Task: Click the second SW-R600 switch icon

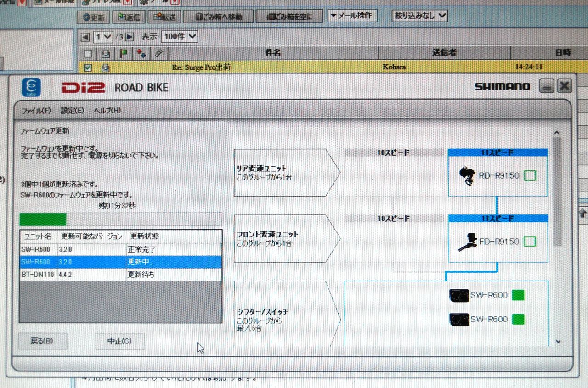Action: (459, 320)
